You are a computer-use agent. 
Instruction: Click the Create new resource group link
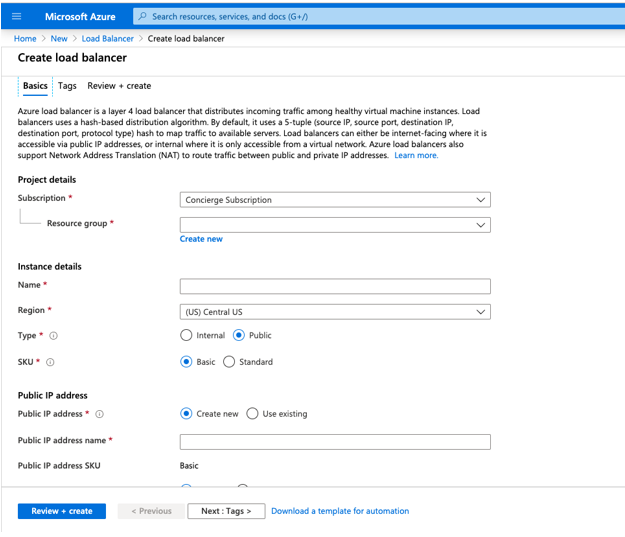[201, 240]
